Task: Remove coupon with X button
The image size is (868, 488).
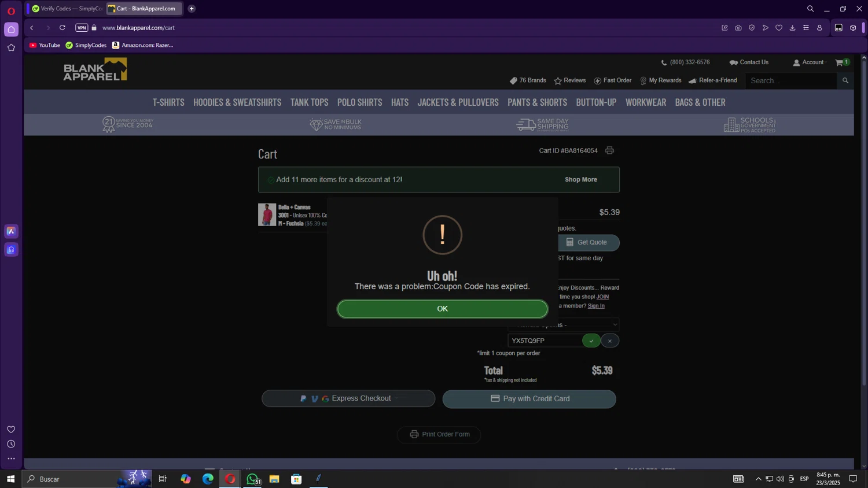Action: pos(610,341)
